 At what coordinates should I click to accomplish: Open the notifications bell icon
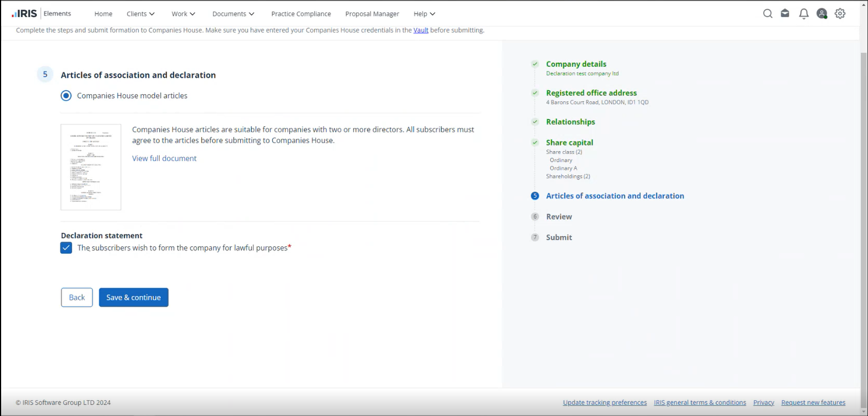[804, 14]
